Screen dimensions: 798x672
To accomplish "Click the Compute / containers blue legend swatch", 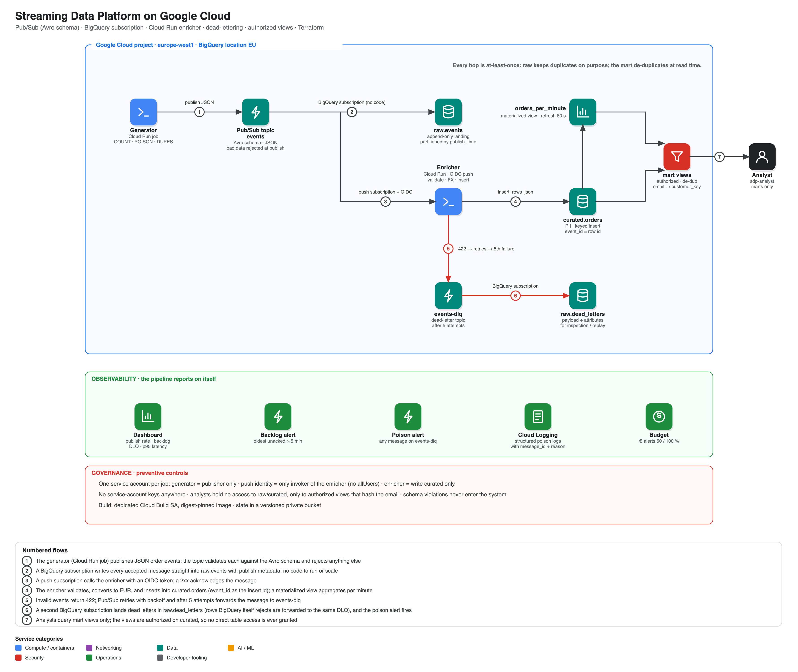I will tap(18, 648).
